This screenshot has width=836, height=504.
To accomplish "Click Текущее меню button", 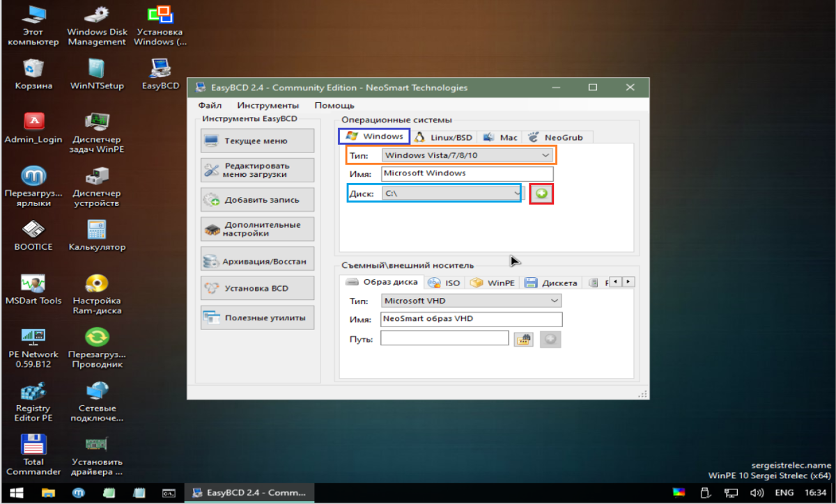I will point(257,141).
